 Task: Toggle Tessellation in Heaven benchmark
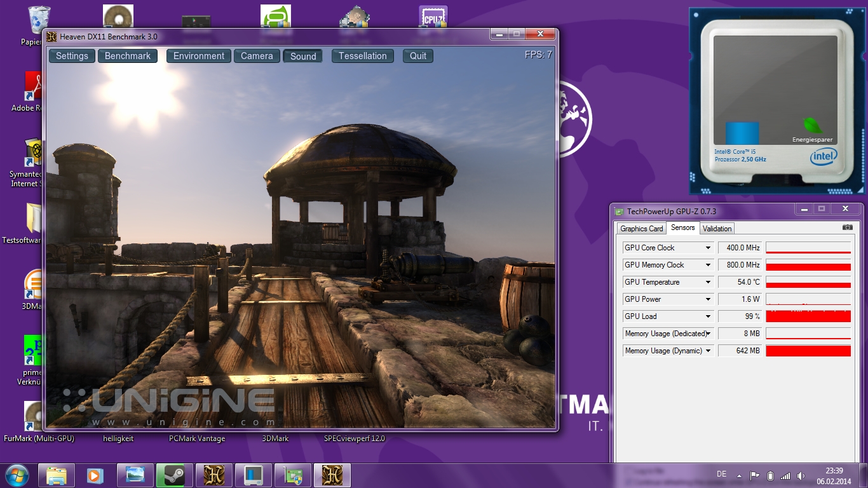[362, 56]
